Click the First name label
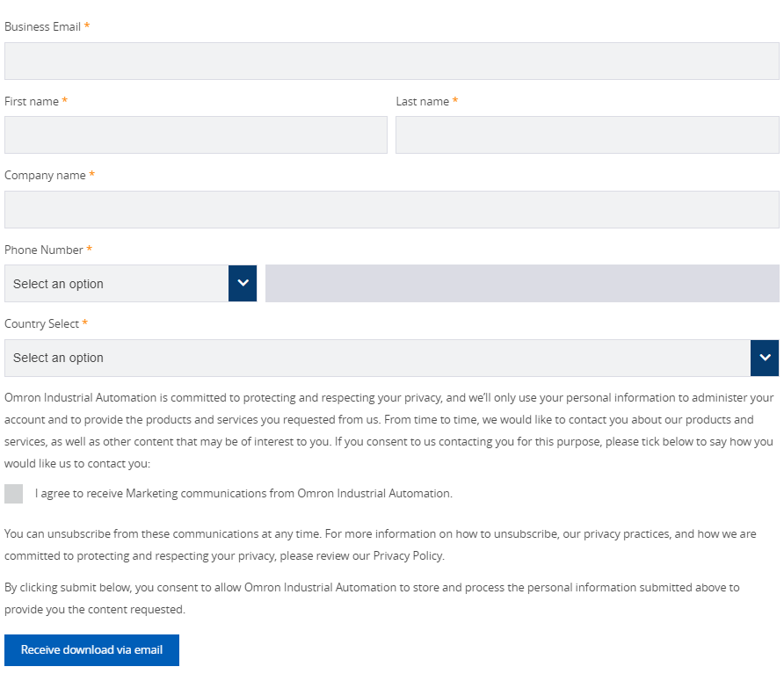Viewport: 784px width, 674px height. 32,102
